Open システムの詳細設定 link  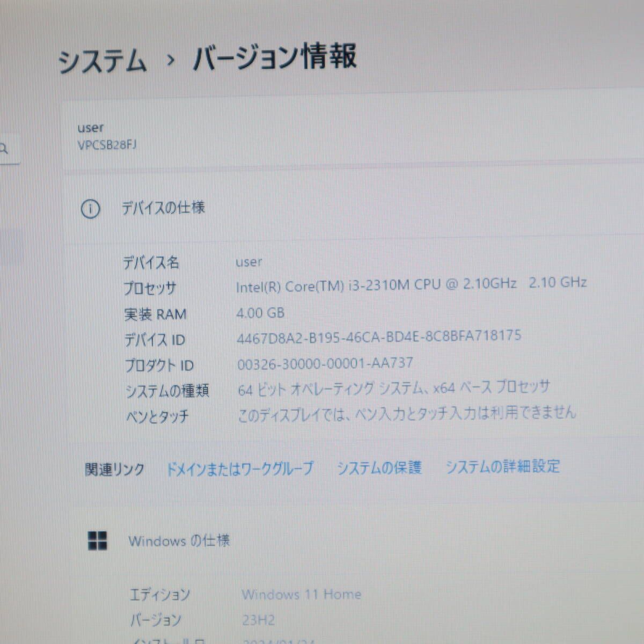(503, 466)
